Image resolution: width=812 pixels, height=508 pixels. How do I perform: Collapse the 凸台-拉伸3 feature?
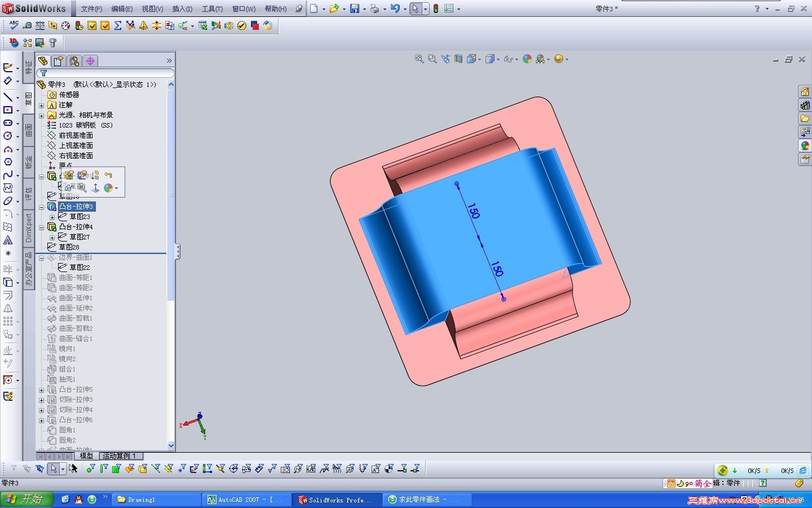[x=41, y=207]
